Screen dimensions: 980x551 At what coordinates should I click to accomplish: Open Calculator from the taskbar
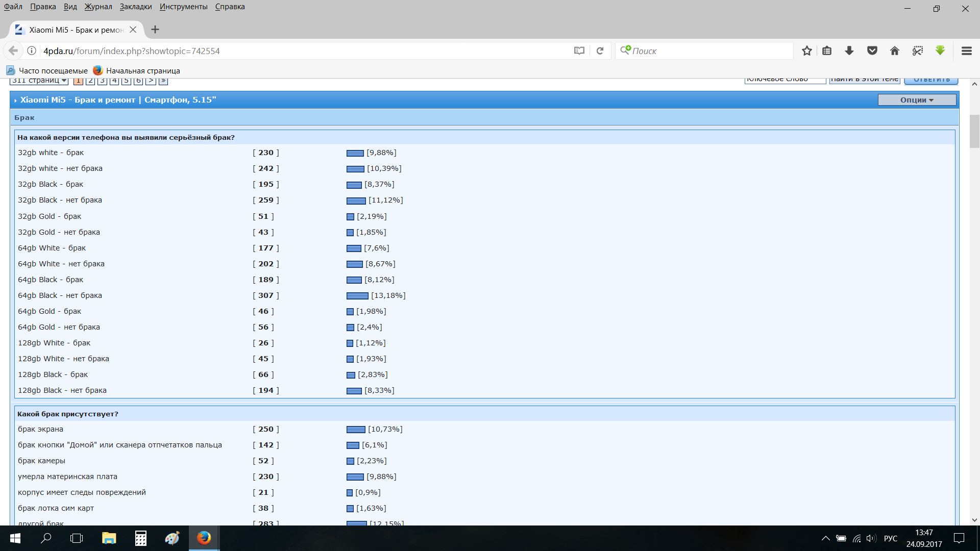[140, 538]
